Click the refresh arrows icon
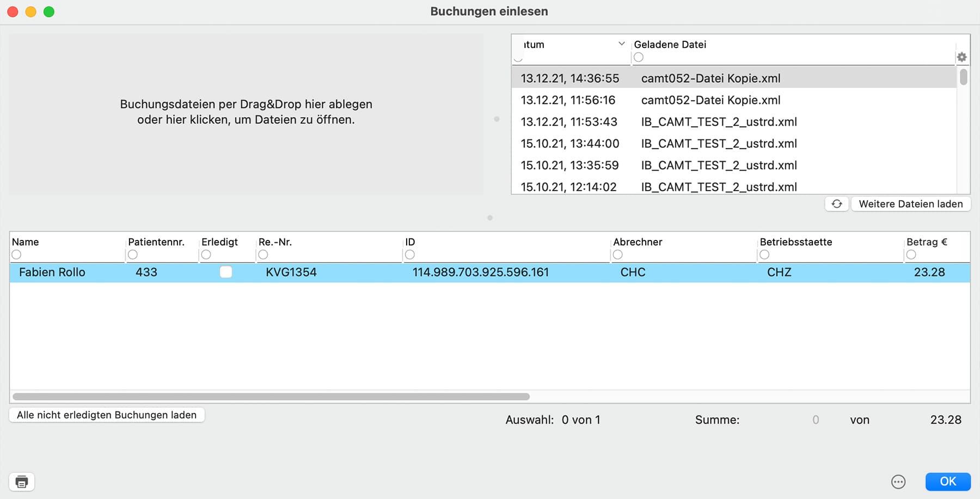Image resolution: width=980 pixels, height=499 pixels. [x=837, y=204]
